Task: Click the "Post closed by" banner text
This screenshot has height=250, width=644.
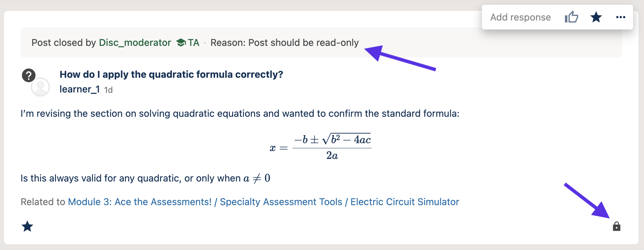Action: click(x=64, y=42)
